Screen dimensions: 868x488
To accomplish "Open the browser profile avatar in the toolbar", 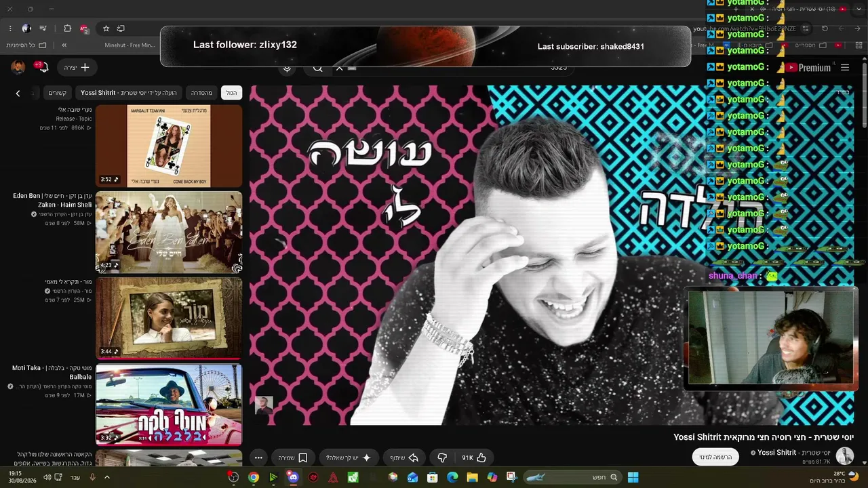I will 26,28.
